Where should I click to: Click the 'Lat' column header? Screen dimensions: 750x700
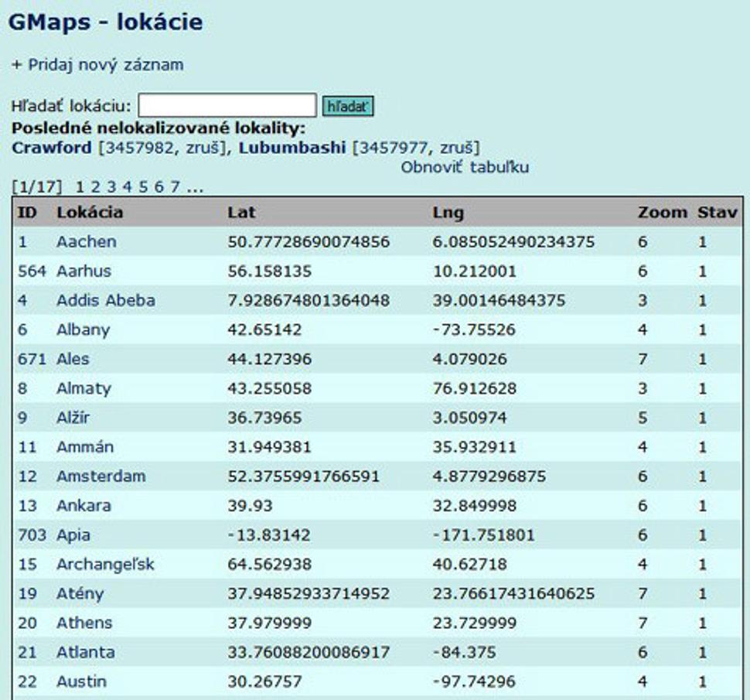click(241, 212)
